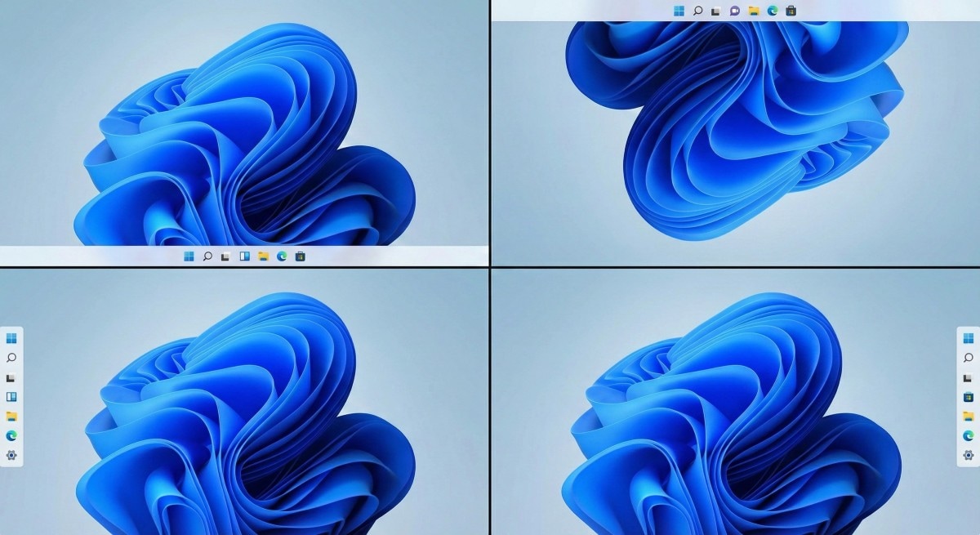The image size is (980, 535).
Task: Open Start on the right-side vertical taskbar
Action: point(969,338)
